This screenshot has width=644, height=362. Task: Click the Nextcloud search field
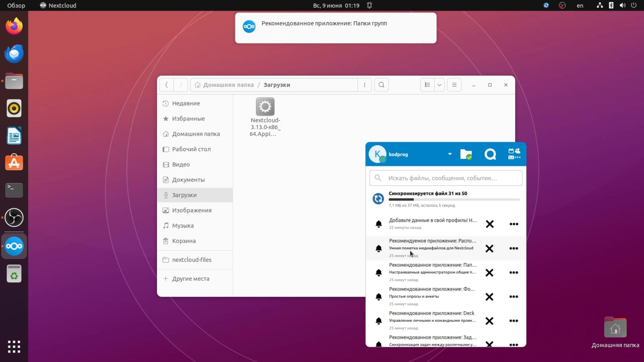[x=446, y=178]
